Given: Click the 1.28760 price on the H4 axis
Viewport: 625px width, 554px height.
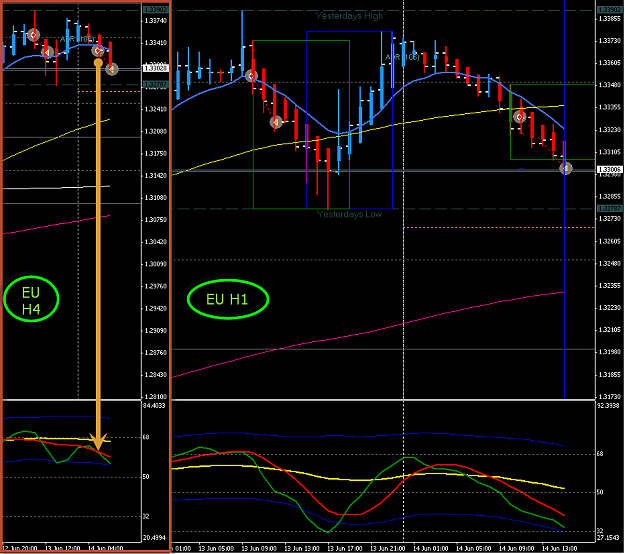Looking at the screenshot, I should [156, 353].
